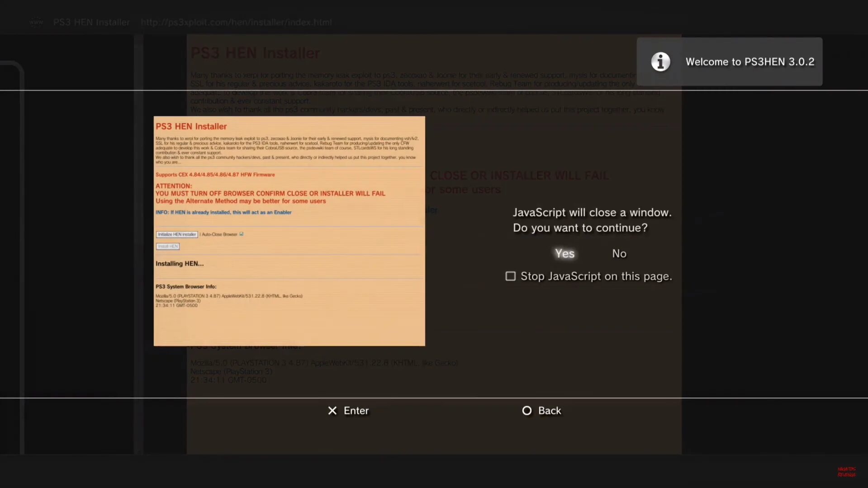This screenshot has height=488, width=868.
Task: Click the 'PS3 System Browser Info:' label in preview
Action: 186,286
